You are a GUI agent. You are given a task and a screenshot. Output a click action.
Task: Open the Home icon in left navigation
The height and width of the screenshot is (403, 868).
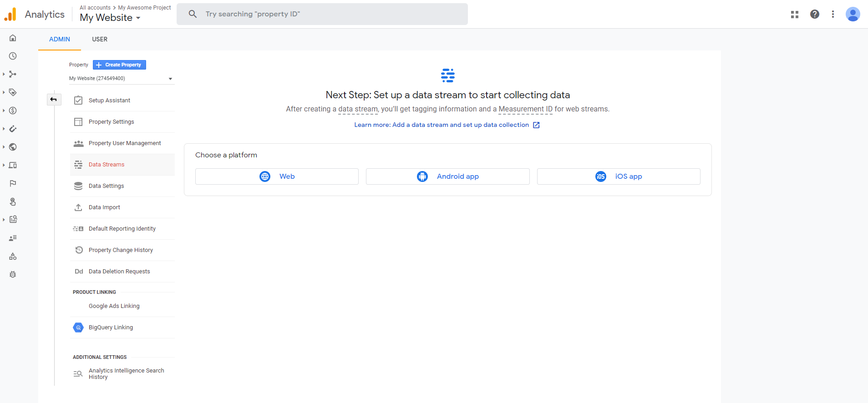[x=13, y=38]
